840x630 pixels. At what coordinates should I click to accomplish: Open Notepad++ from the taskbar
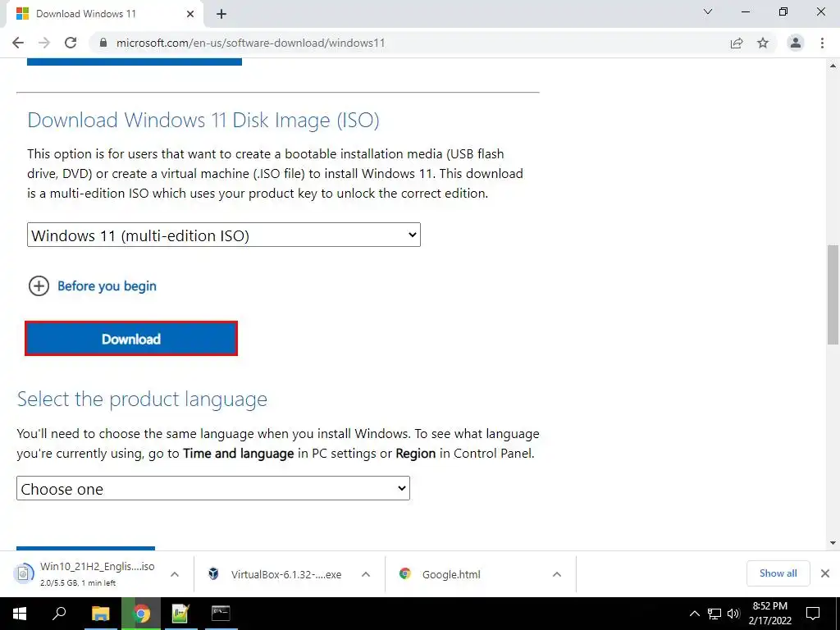coord(180,614)
